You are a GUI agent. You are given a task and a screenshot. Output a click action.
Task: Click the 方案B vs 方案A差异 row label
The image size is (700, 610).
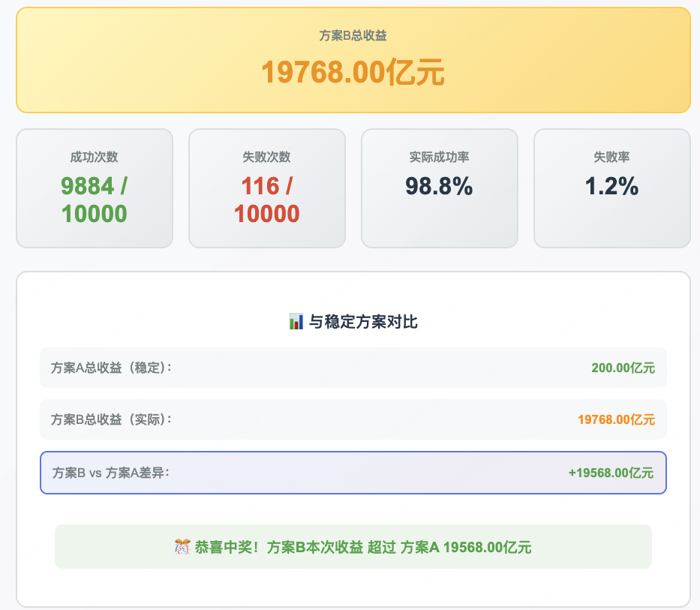tap(111, 473)
